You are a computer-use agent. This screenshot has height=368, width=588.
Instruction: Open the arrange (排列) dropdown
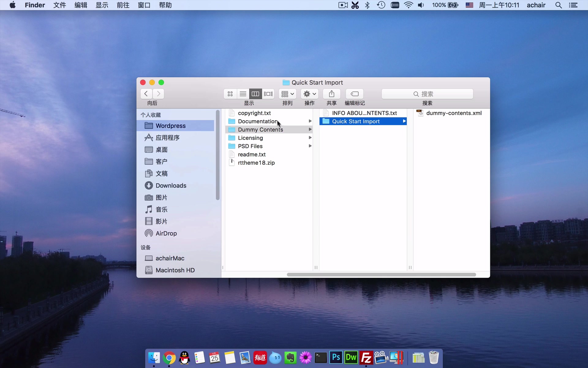(288, 94)
